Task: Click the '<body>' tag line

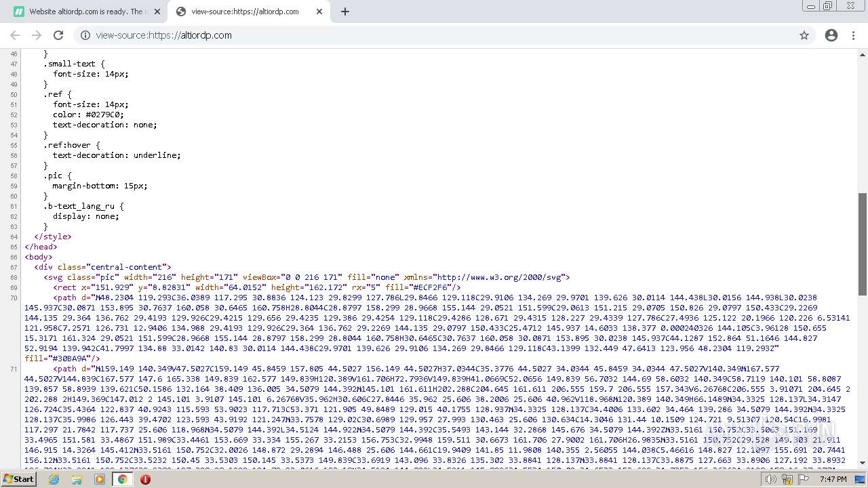Action: [x=39, y=257]
